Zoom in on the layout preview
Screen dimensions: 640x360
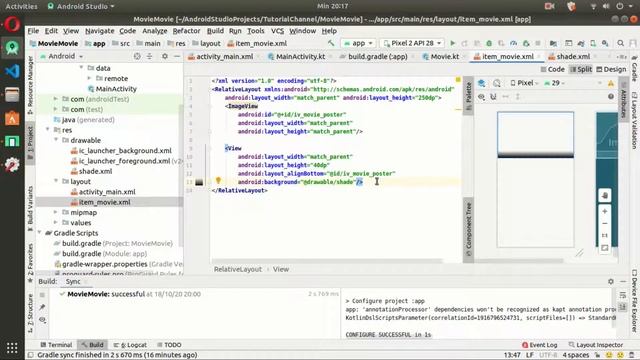(604, 211)
